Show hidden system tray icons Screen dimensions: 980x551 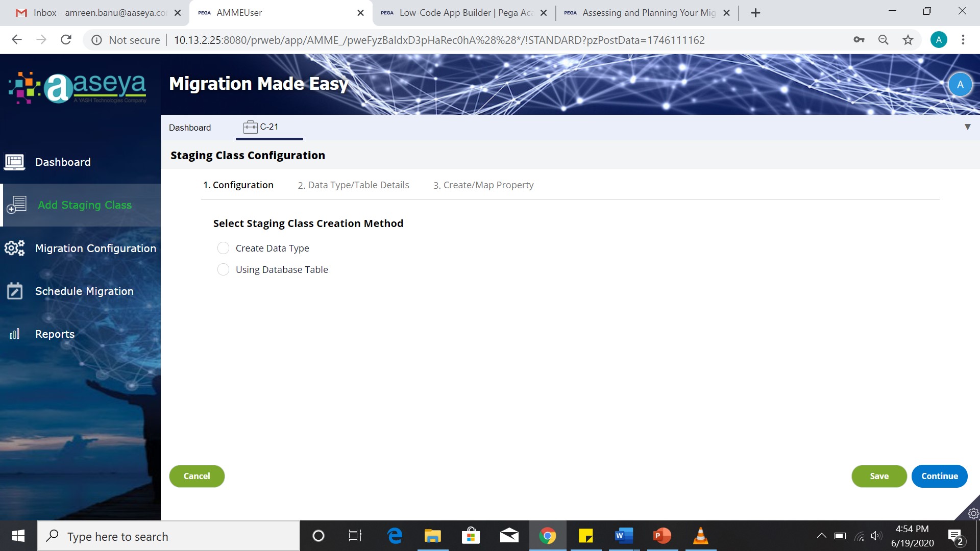[821, 536]
